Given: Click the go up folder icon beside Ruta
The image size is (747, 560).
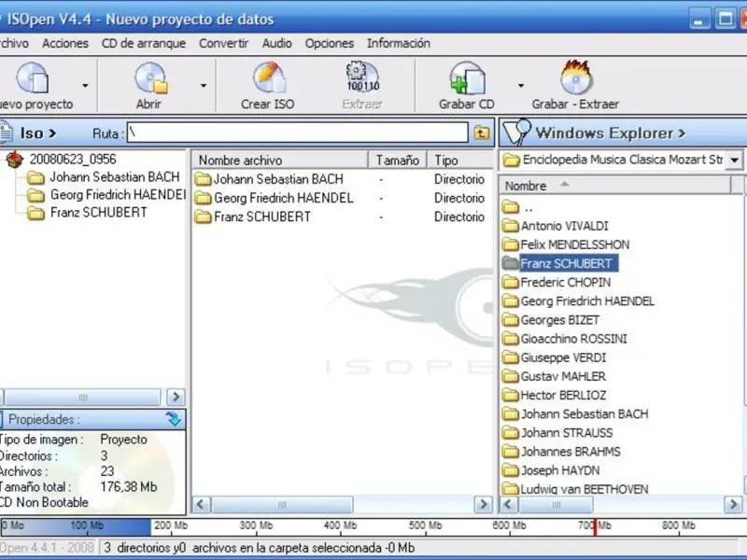Looking at the screenshot, I should (482, 133).
